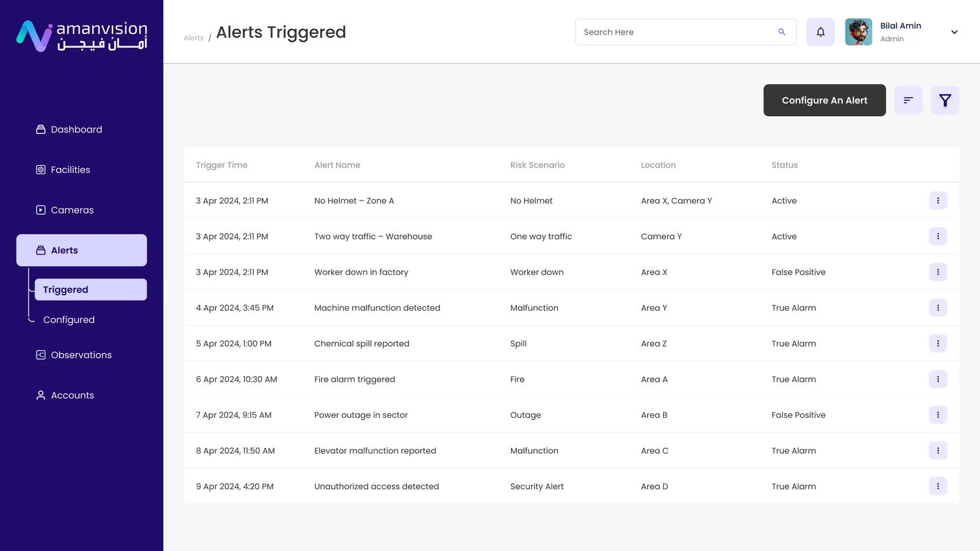Select Power outage in sector alert name
Screen dimensions: 980x551
[x=361, y=415]
